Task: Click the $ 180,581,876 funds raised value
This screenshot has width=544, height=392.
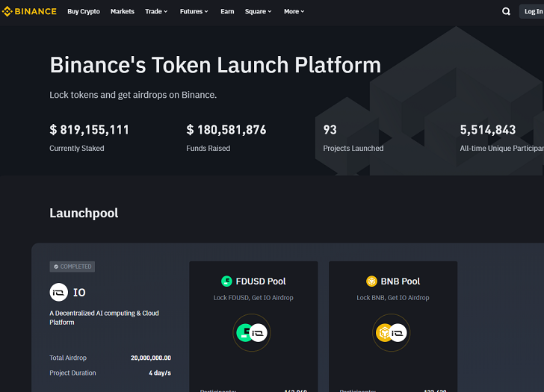Action: (x=226, y=130)
